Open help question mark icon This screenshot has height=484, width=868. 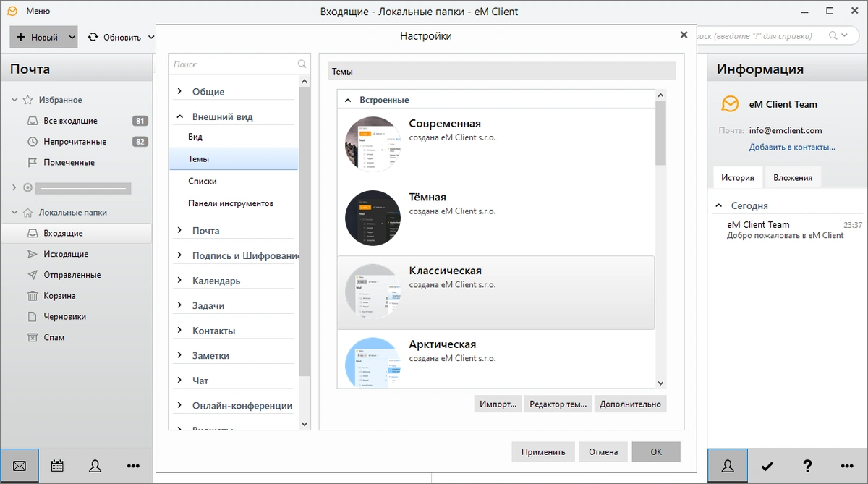[x=808, y=467]
